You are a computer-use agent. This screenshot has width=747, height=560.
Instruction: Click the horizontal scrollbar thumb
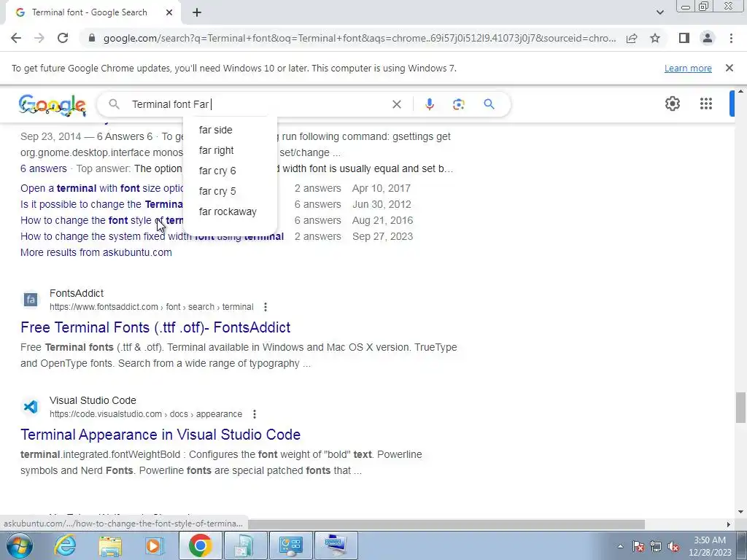click(446, 524)
